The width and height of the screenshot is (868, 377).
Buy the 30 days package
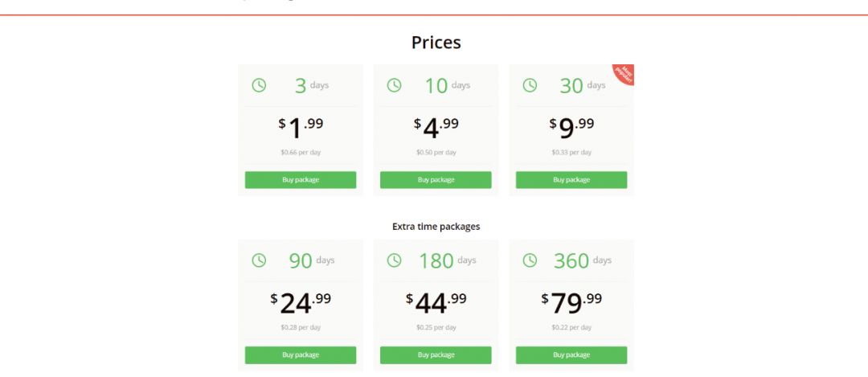[x=571, y=180]
